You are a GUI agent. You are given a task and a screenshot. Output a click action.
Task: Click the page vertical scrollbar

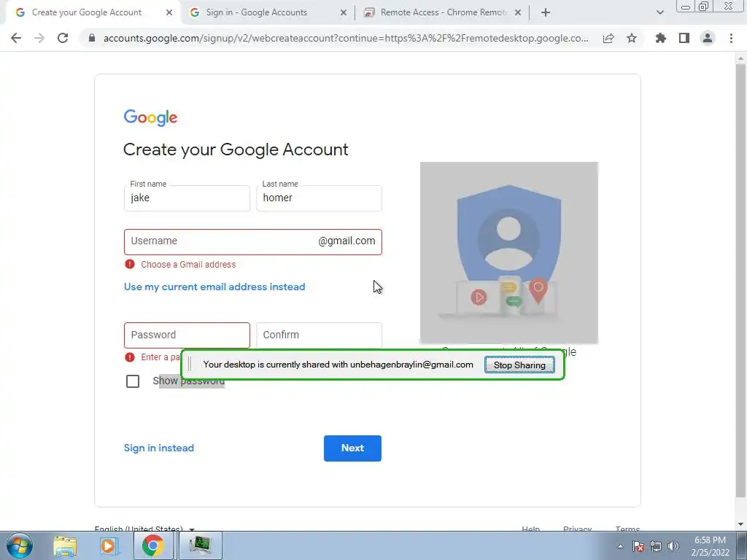pyautogui.click(x=741, y=281)
